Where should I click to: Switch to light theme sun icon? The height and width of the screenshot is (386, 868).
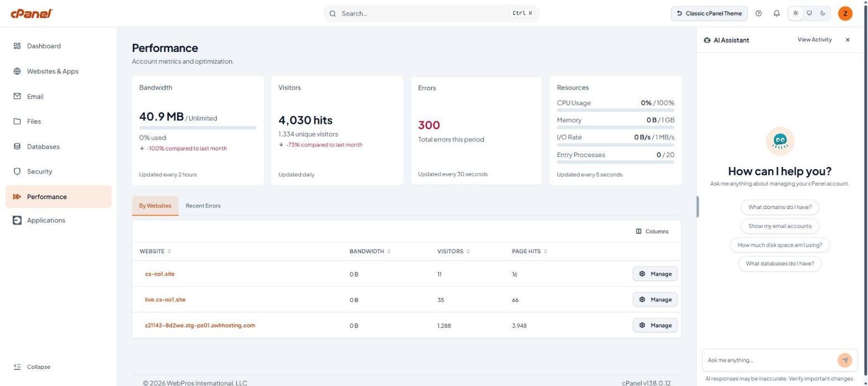coord(795,13)
